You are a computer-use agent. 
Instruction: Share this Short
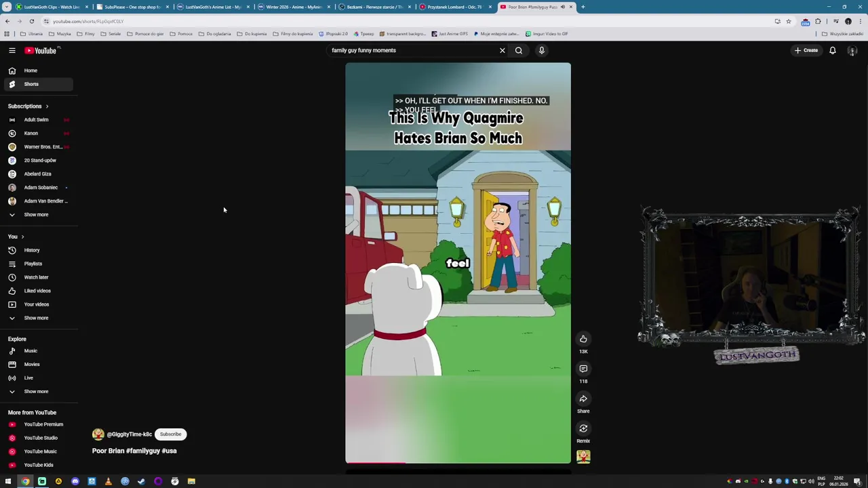[x=583, y=399]
